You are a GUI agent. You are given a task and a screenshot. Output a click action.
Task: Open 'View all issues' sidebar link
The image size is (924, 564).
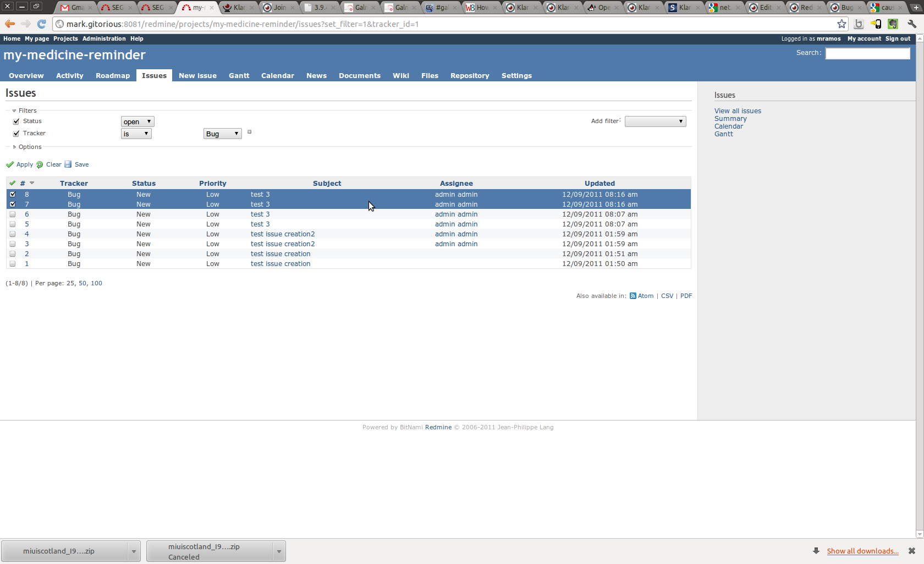(x=738, y=111)
